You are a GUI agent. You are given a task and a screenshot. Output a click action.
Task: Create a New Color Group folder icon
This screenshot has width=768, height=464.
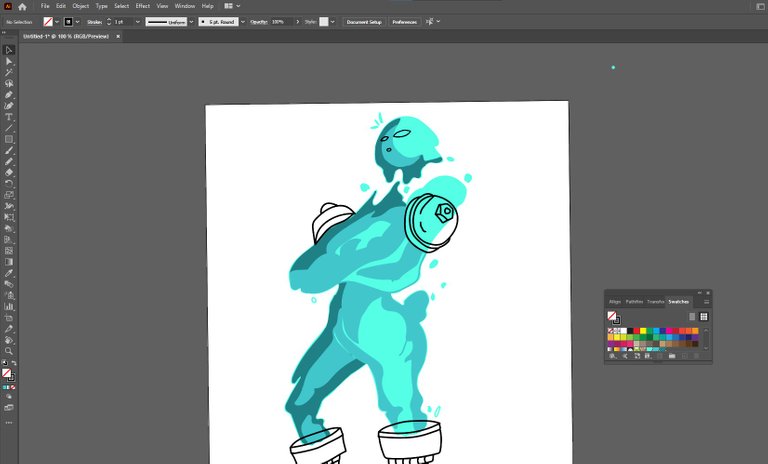[x=672, y=356]
